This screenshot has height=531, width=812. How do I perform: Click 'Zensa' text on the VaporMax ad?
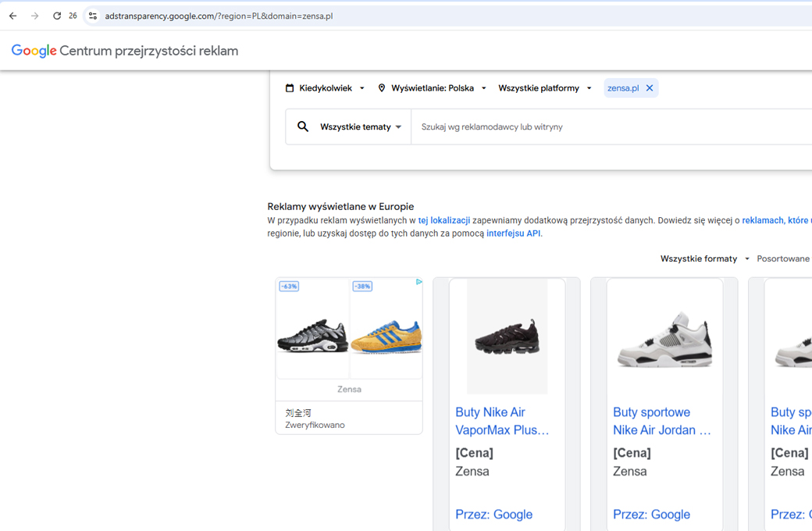[x=472, y=472]
